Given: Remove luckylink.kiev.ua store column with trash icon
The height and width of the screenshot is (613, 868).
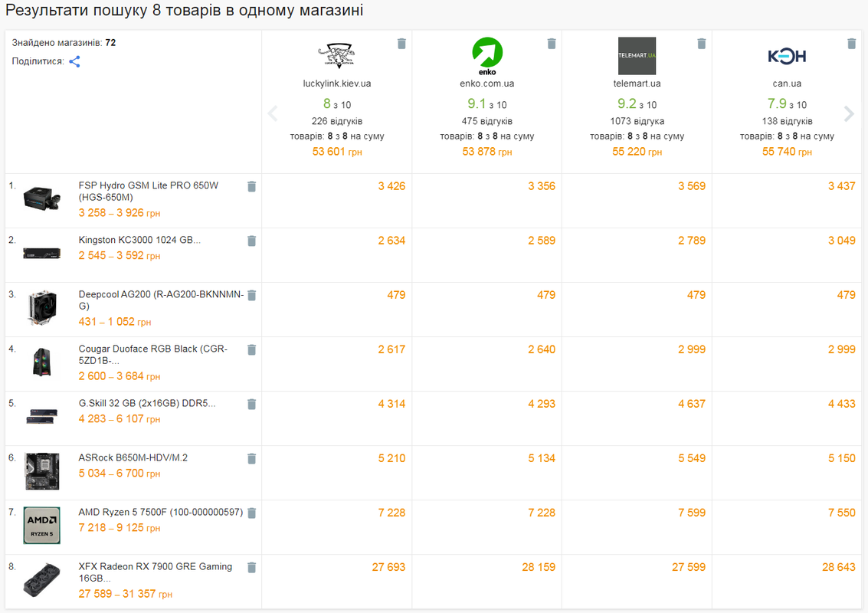Looking at the screenshot, I should [402, 44].
